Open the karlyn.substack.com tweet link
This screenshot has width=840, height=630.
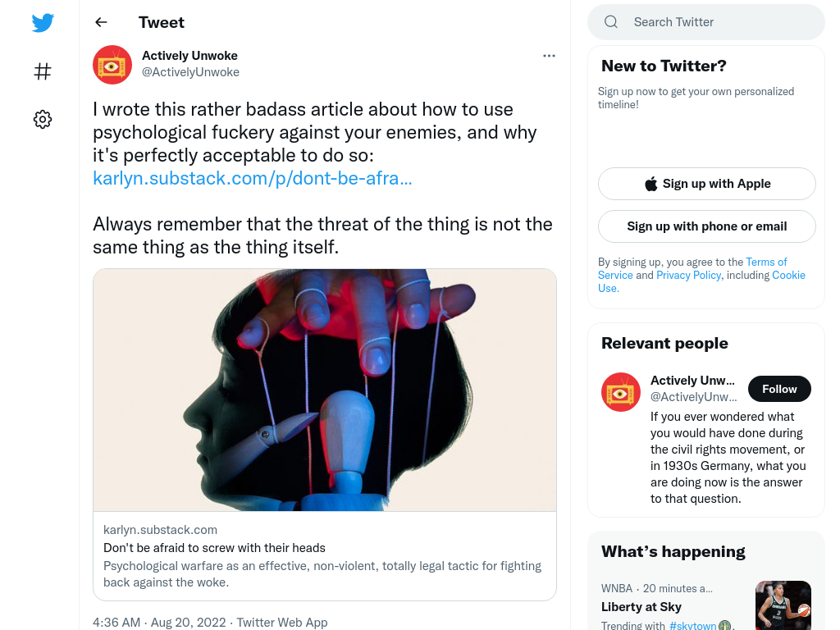click(253, 178)
